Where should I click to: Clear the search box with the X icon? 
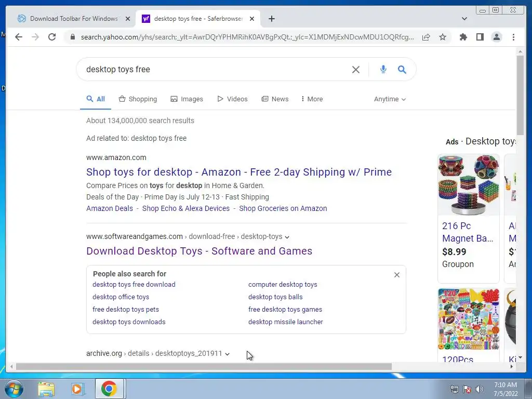coord(355,70)
